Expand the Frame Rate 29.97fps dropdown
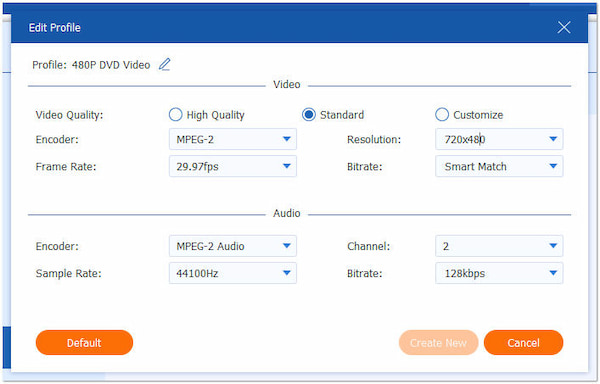The width and height of the screenshot is (600, 384). pos(233,166)
